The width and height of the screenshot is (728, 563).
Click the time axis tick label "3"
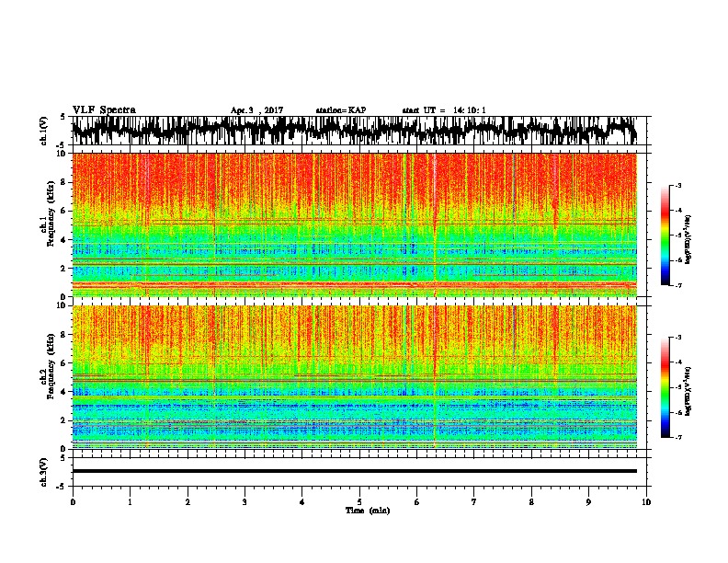coord(245,502)
